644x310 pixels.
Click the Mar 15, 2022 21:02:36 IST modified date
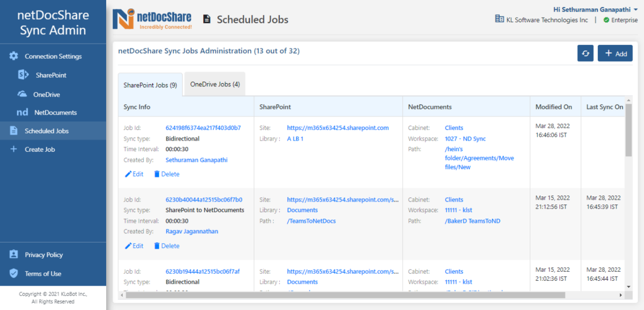[553, 274]
